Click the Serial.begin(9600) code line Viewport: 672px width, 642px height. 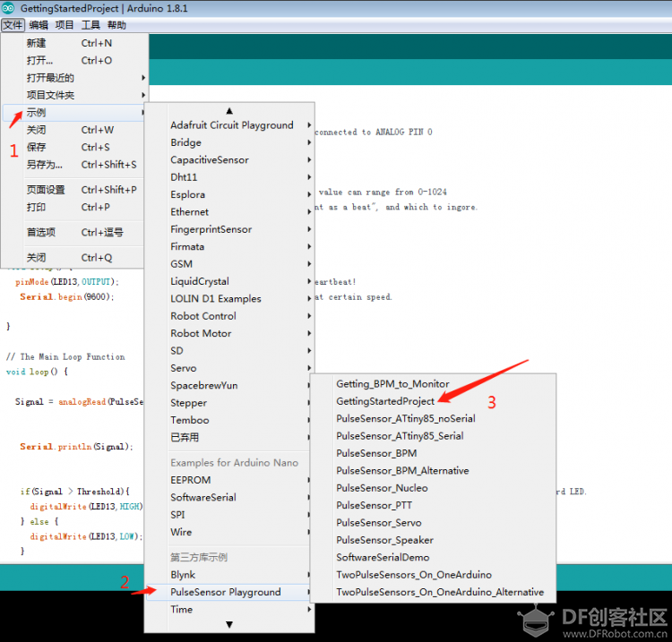[67, 296]
